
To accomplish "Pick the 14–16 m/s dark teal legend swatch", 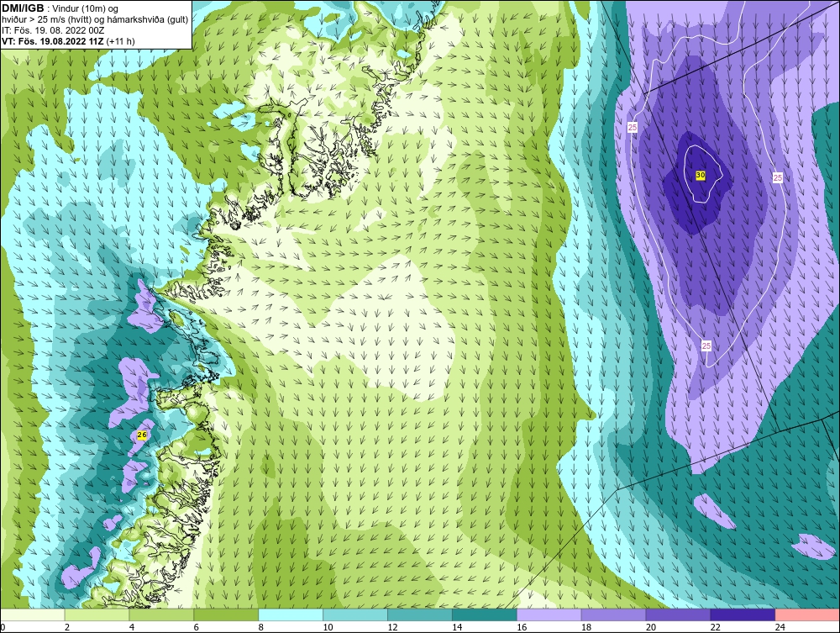I will (x=485, y=615).
